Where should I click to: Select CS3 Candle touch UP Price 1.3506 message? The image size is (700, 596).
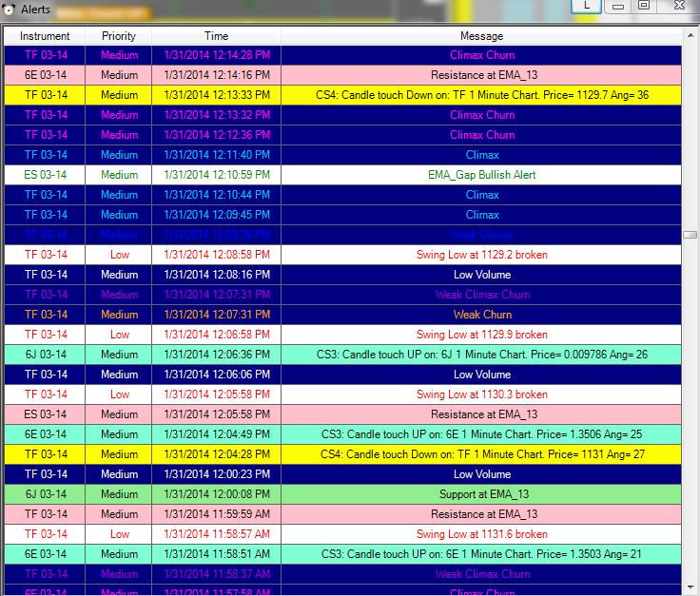point(482,434)
